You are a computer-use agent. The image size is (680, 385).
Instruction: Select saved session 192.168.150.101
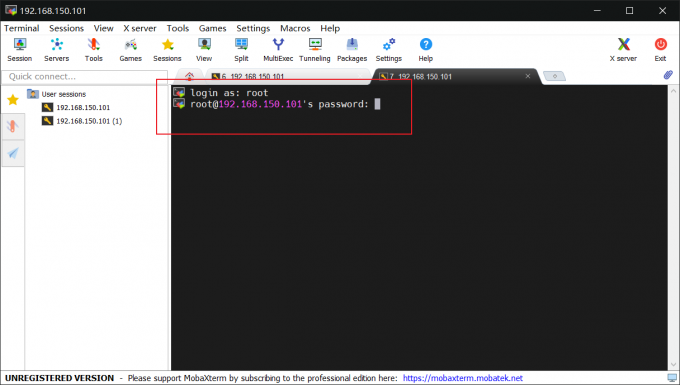[76, 108]
